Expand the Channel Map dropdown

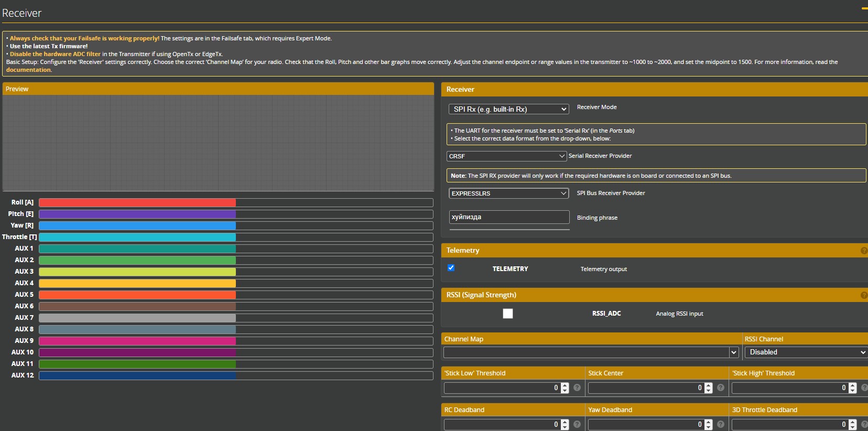pos(590,352)
